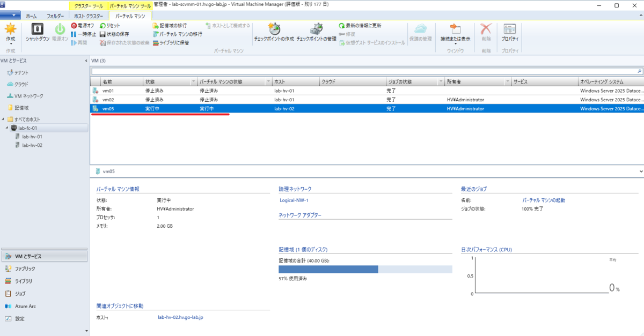Image resolution: width=644 pixels, height=336 pixels.
Task: Click 保護の管理 cloud icon
Action: [x=420, y=29]
